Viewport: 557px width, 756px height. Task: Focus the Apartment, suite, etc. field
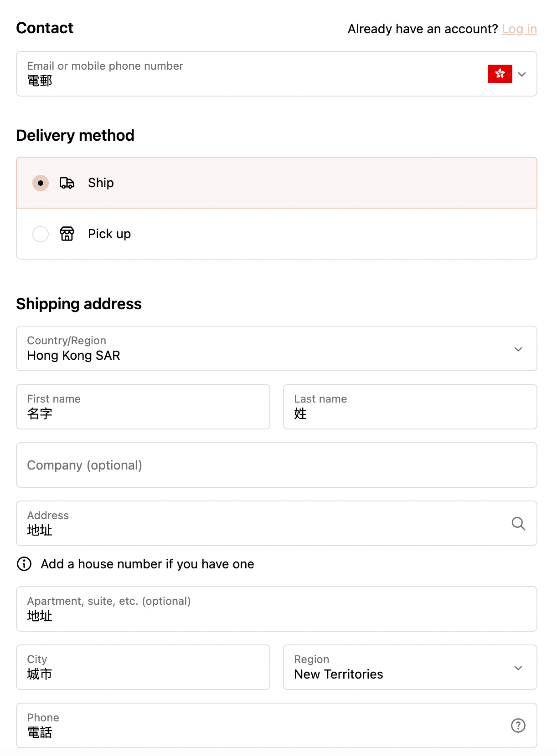coord(277,609)
